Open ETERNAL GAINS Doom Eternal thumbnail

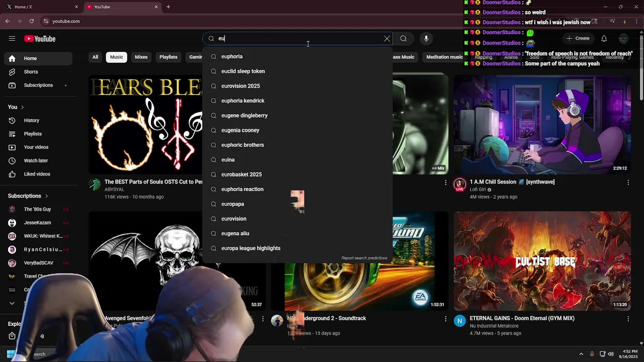[542, 261]
